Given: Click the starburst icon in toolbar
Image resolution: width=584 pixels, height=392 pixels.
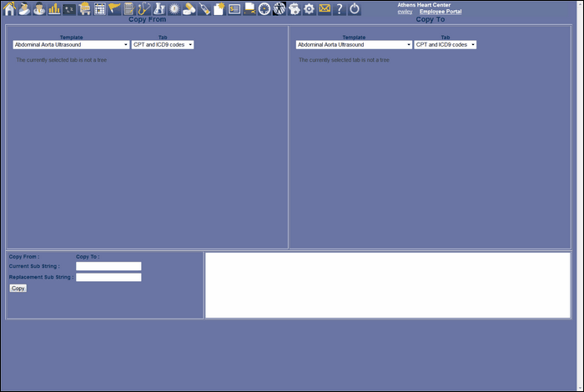Looking at the screenshot, I should (174, 8).
